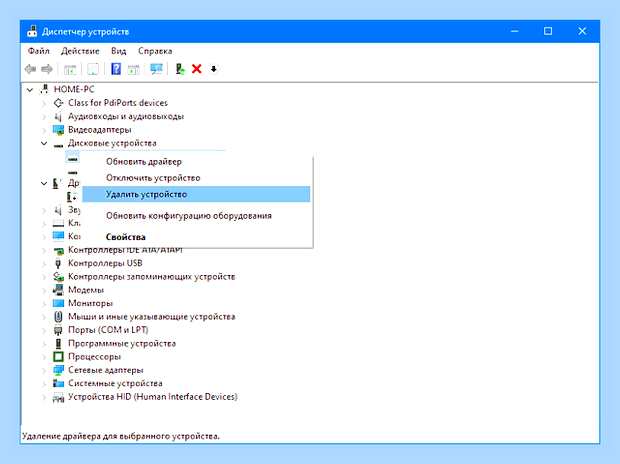Click the Class for PdiPorts devices icon

pyautogui.click(x=59, y=103)
